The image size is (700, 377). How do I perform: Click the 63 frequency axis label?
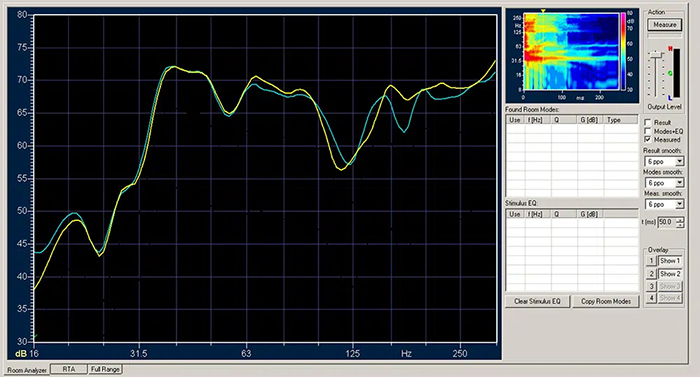click(246, 354)
